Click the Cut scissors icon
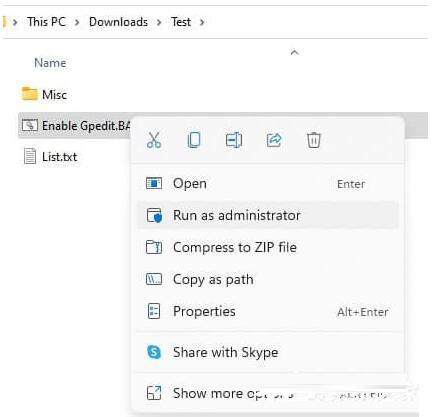This screenshot has height=417, width=443. tap(154, 140)
